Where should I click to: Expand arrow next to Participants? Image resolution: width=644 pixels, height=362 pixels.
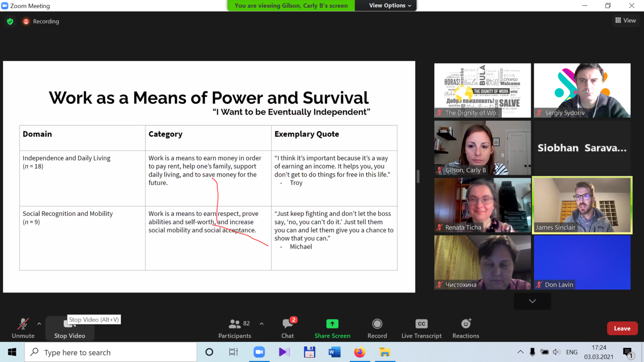(x=262, y=324)
